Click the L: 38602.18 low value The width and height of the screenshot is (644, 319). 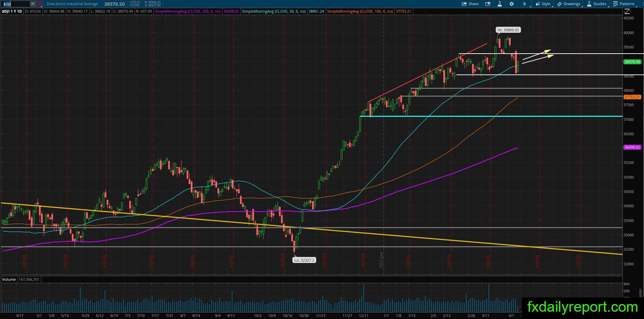[100, 11]
